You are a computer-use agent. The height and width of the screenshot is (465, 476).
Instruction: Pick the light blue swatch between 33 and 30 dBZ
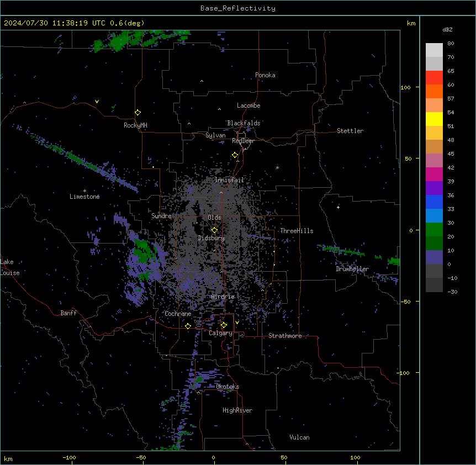tap(434, 215)
